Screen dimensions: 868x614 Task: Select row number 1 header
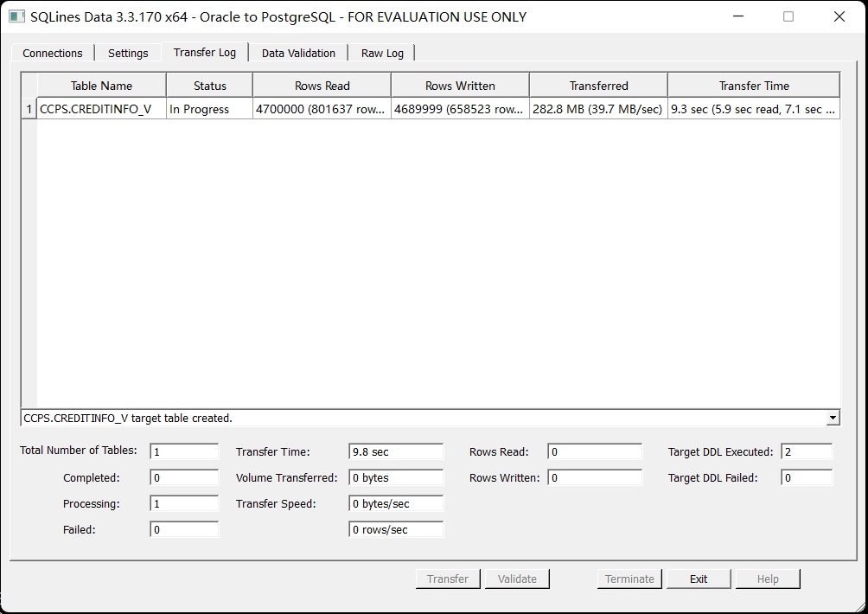[x=29, y=109]
